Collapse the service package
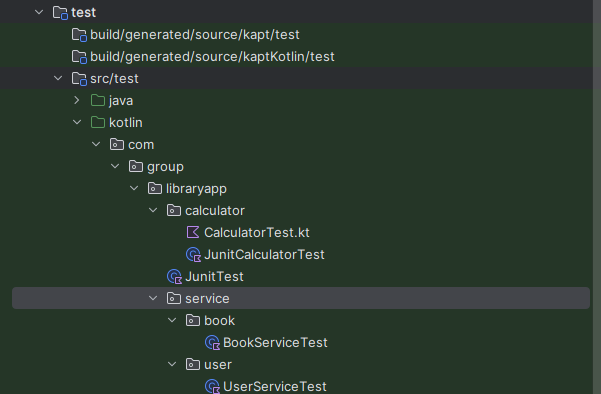This screenshot has width=601, height=394. pyautogui.click(x=153, y=298)
